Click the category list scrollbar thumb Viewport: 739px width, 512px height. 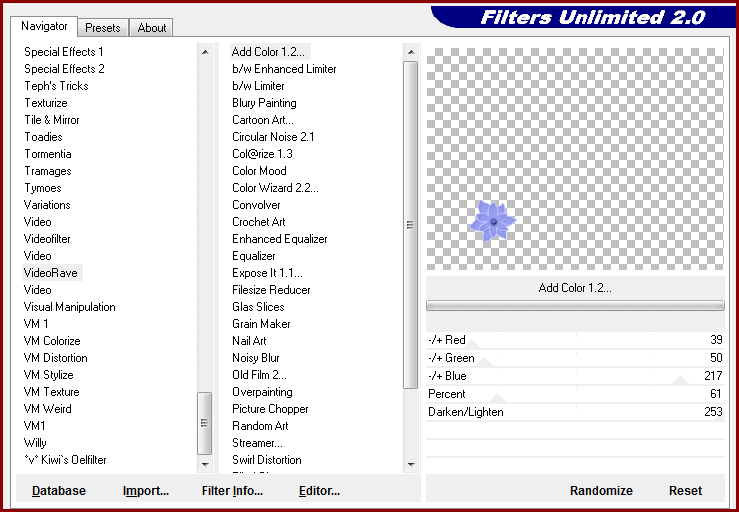tap(205, 422)
